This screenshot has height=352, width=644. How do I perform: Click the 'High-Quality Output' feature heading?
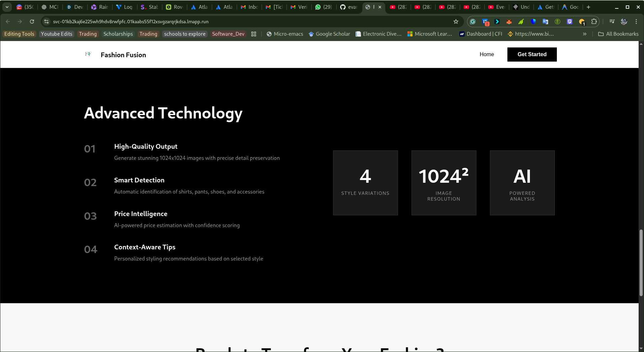click(146, 147)
